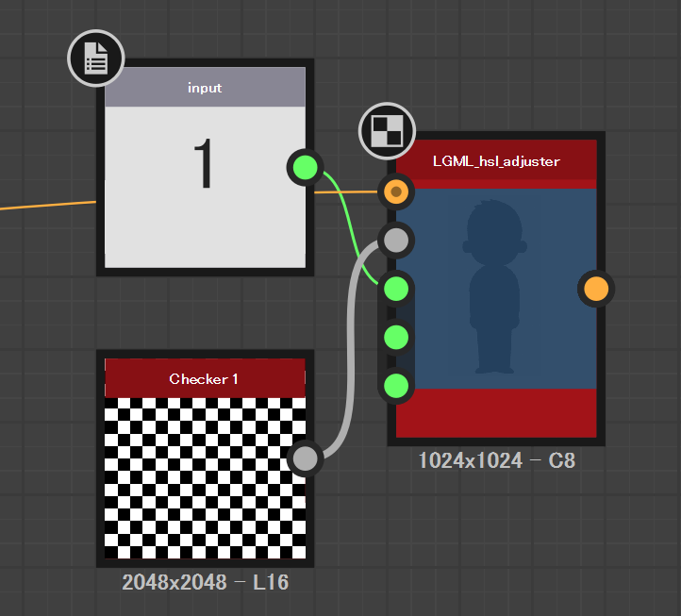Select the Checker 1 node title bar
The width and height of the screenshot is (681, 616).
[205, 378]
